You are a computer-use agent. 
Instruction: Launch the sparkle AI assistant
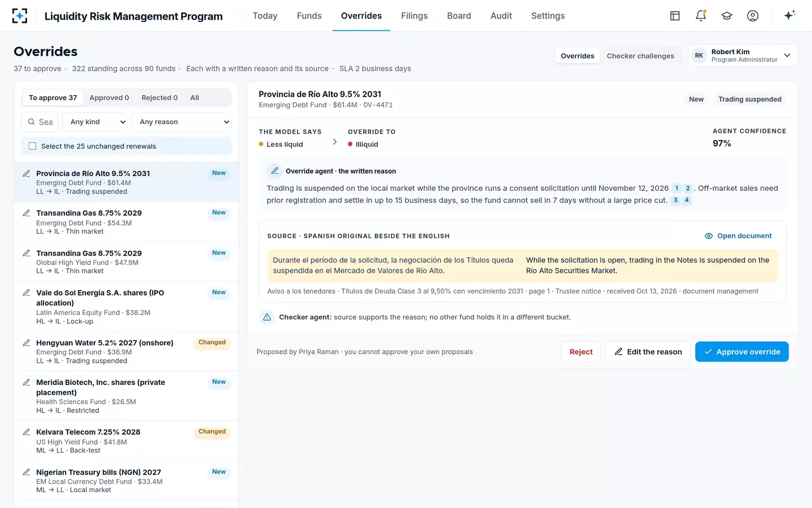click(789, 15)
